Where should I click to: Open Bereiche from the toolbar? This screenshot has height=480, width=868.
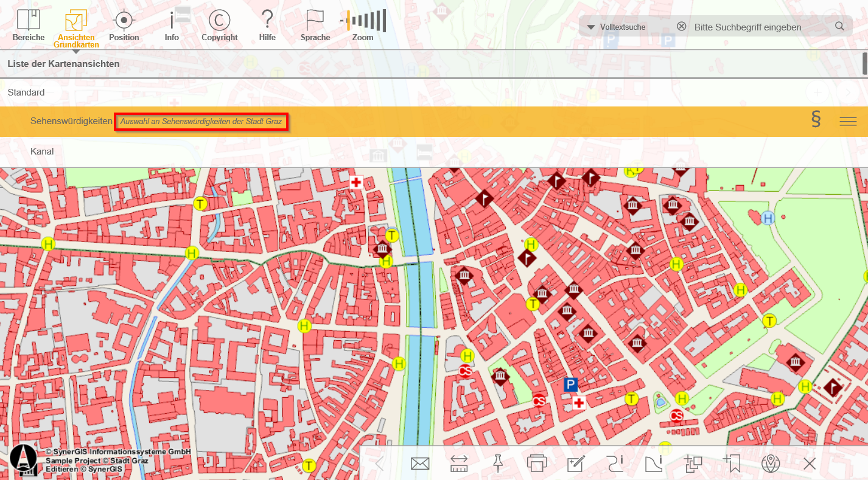coord(28,24)
